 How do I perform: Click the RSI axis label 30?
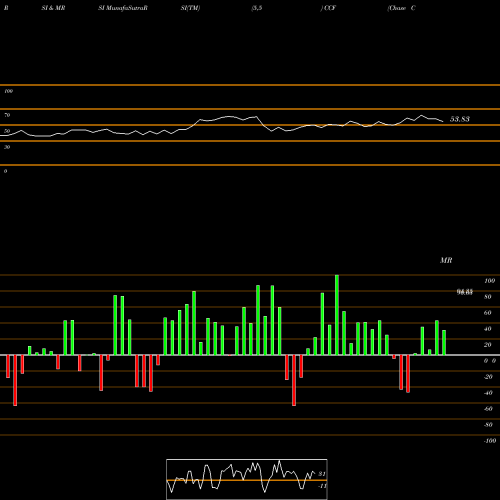coord(7,147)
